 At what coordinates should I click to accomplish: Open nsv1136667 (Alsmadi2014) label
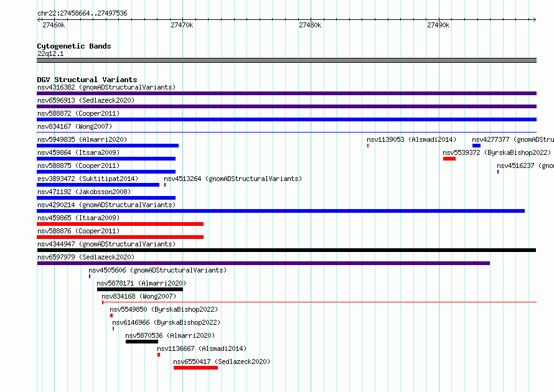click(x=202, y=348)
